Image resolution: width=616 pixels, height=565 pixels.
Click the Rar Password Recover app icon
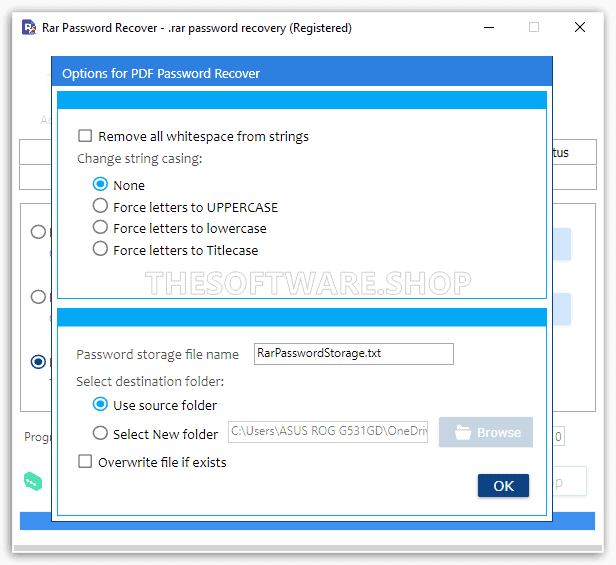28,28
